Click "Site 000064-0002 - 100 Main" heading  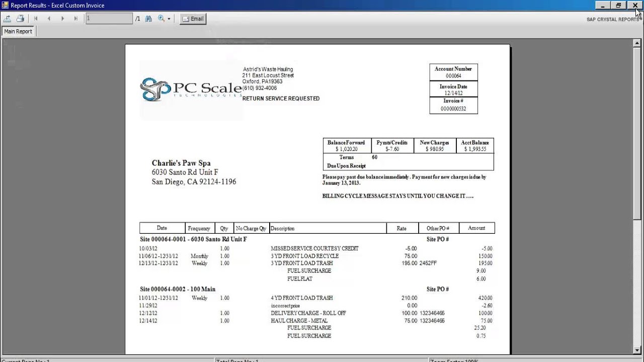(x=178, y=289)
